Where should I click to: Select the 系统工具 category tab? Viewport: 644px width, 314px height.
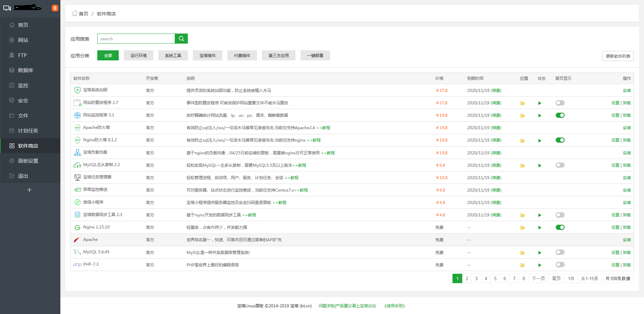(173, 55)
